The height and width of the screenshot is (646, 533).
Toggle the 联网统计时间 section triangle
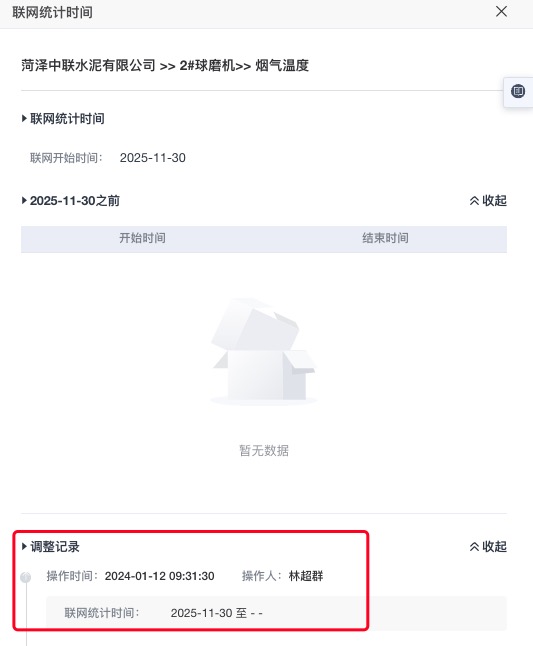(24, 119)
